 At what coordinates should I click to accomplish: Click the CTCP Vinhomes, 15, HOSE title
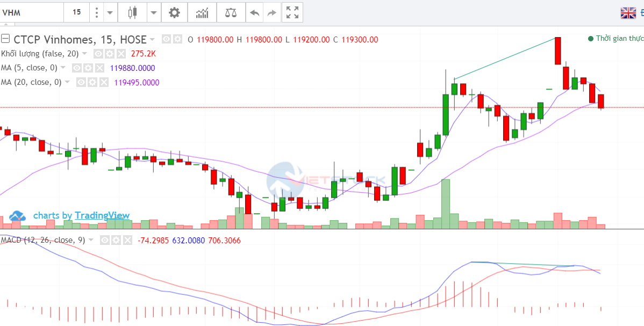pos(80,39)
